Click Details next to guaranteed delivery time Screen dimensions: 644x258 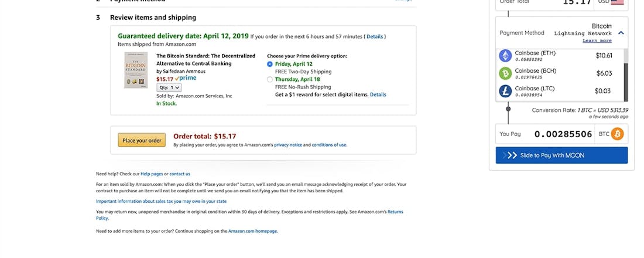click(375, 36)
